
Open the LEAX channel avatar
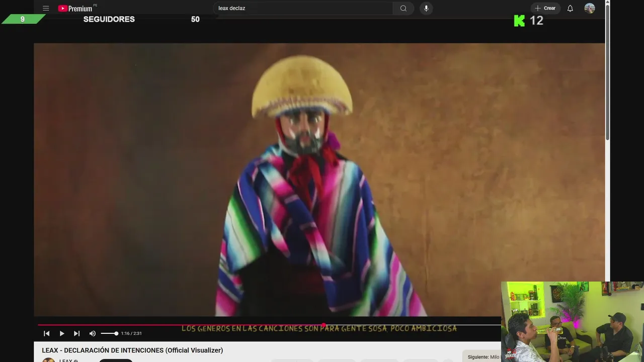coord(48,360)
